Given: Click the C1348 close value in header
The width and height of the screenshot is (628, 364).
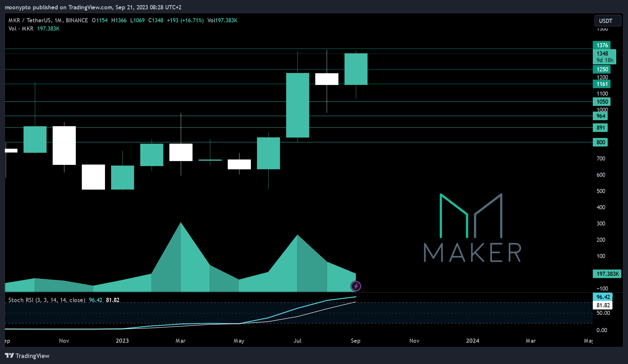Looking at the screenshot, I should click(x=156, y=20).
